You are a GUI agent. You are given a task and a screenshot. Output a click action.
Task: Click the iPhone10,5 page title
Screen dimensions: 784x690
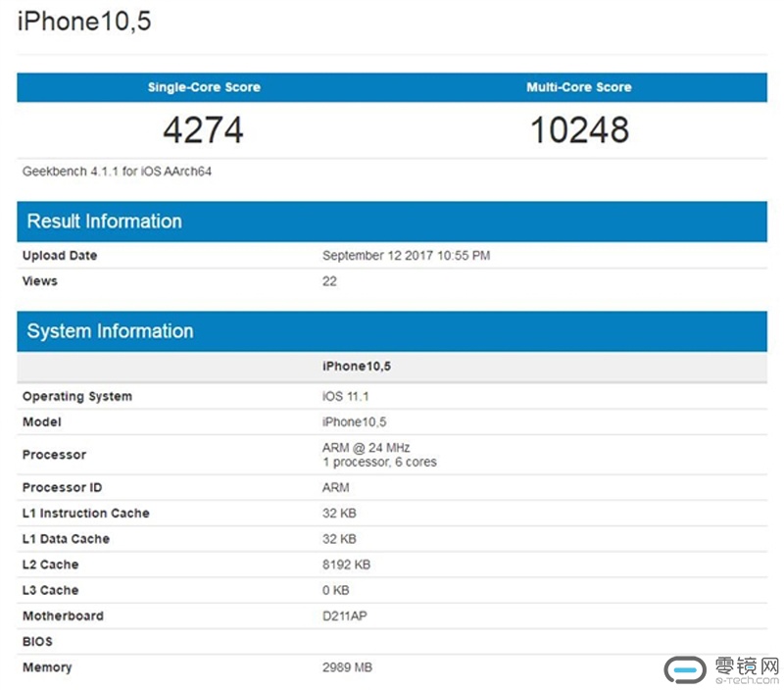pyautogui.click(x=84, y=22)
